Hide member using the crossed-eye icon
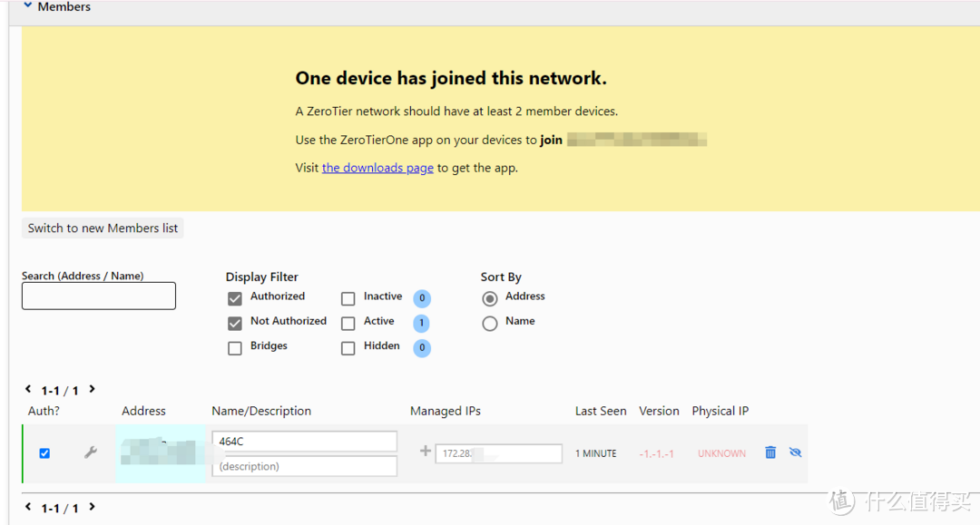This screenshot has width=980, height=525. [x=796, y=452]
